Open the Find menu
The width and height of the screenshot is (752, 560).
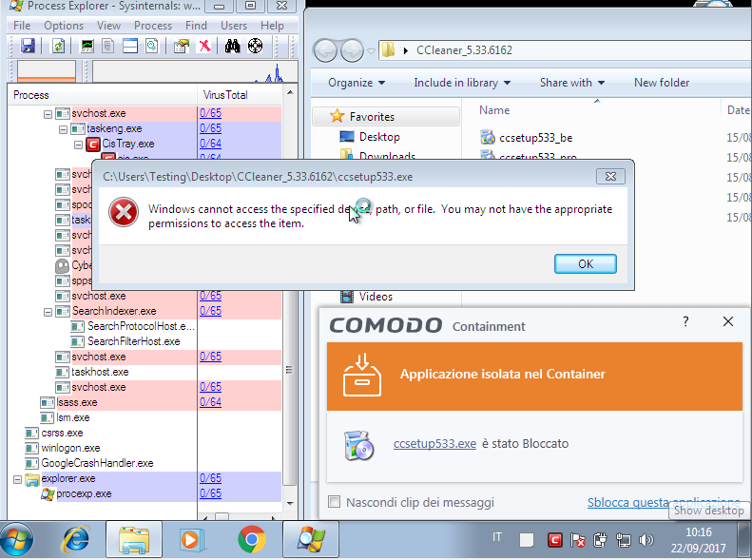coord(196,26)
